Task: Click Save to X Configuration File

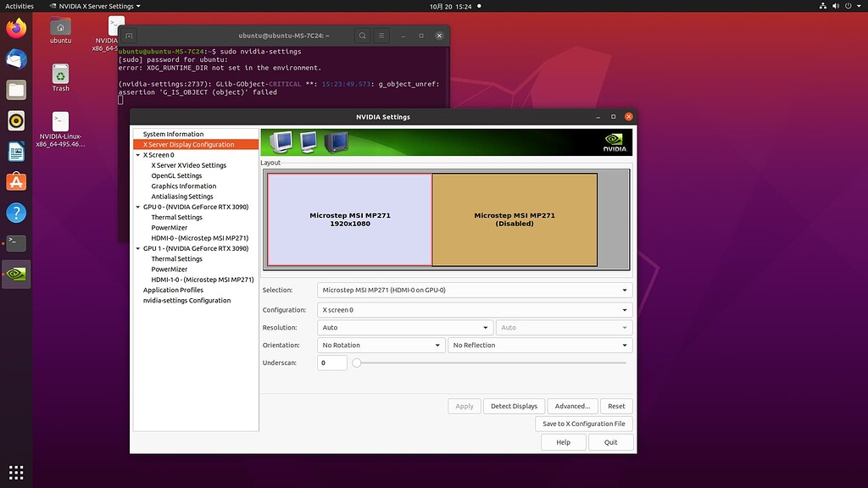Action: (583, 424)
